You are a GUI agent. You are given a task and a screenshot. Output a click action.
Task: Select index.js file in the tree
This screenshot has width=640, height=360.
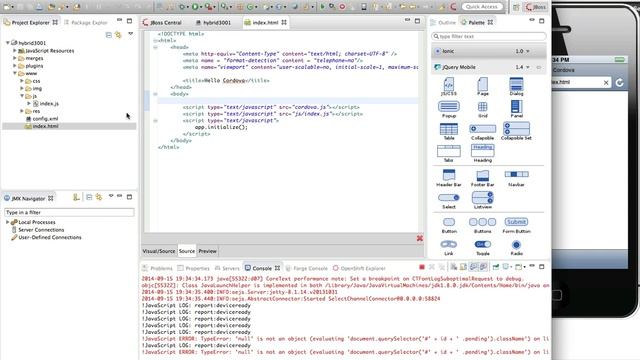(x=46, y=103)
